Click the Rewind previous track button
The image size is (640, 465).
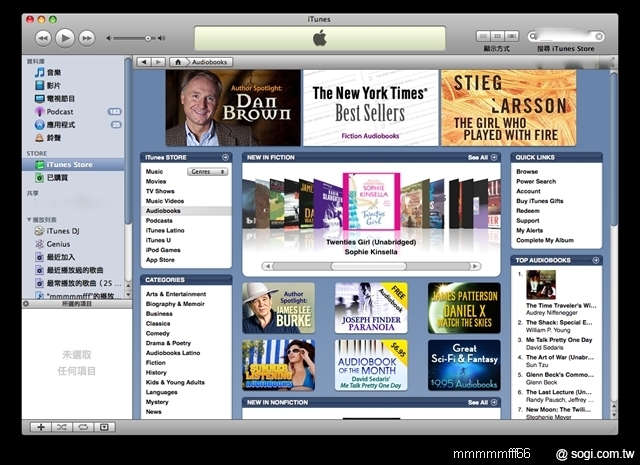click(x=42, y=38)
